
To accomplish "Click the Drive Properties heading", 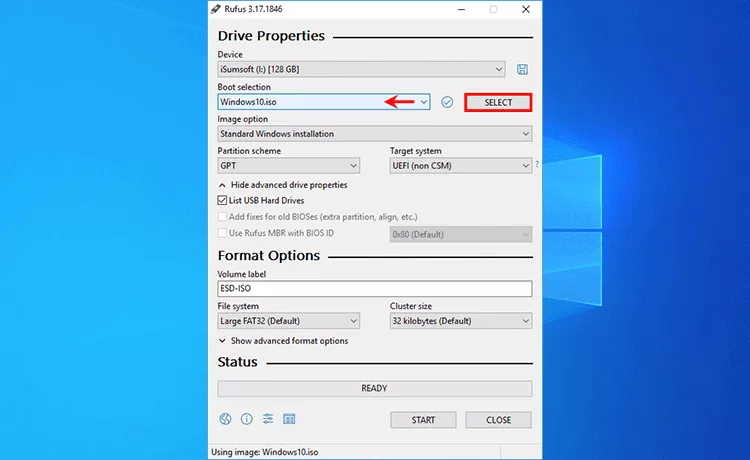I will point(271,36).
